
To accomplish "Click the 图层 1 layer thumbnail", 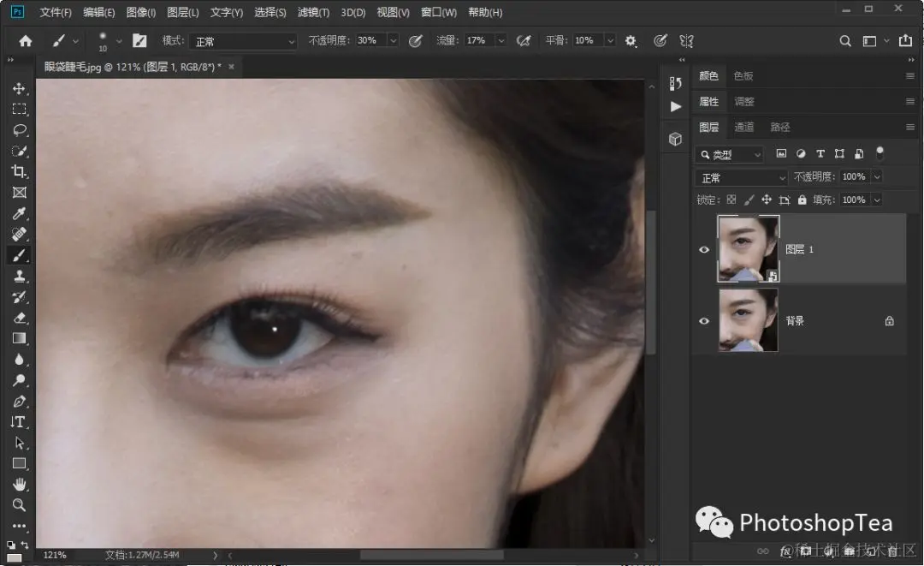I will [x=748, y=248].
